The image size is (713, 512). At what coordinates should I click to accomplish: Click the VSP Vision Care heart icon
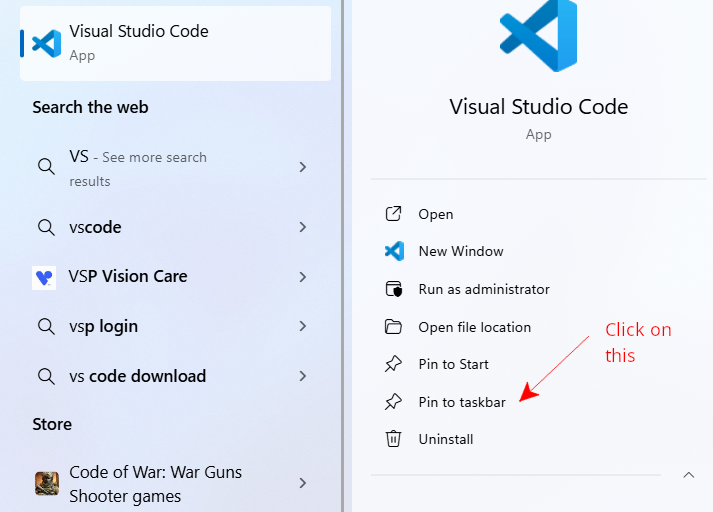[x=44, y=277]
